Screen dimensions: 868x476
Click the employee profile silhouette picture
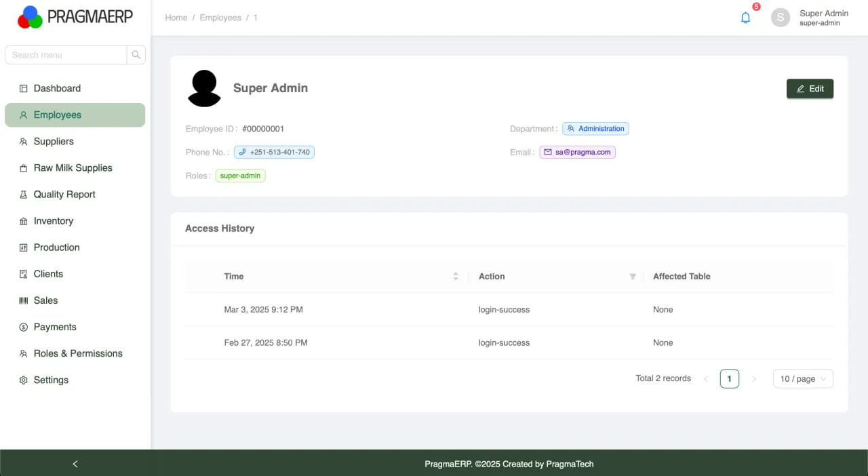204,88
